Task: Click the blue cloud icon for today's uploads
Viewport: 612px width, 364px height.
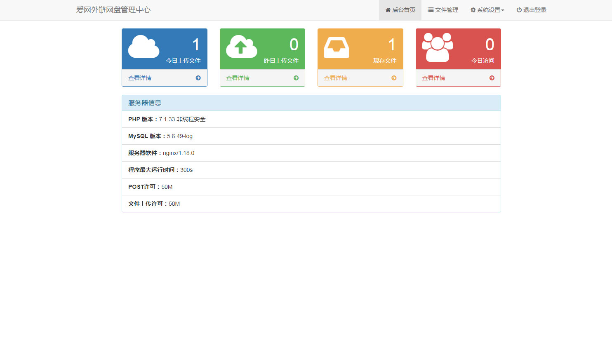Action: 144,47
